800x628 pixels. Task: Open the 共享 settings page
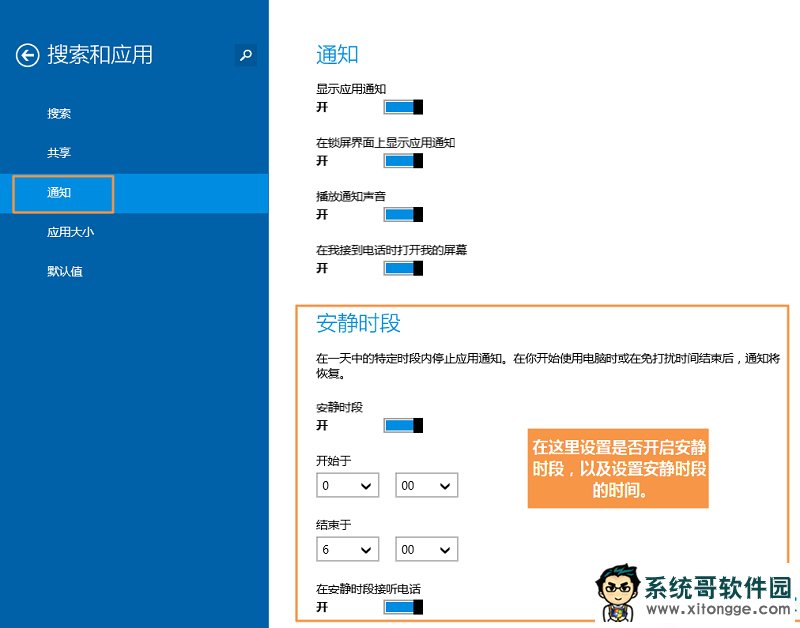coord(59,153)
